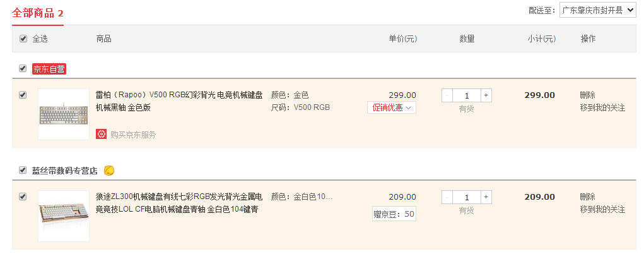Decrease 狼途ZL300 keyboard quantity with minus

(x=447, y=197)
